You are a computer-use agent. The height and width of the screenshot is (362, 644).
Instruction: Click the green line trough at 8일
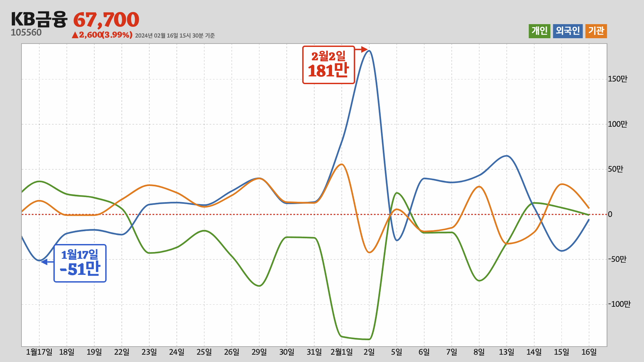click(x=479, y=281)
